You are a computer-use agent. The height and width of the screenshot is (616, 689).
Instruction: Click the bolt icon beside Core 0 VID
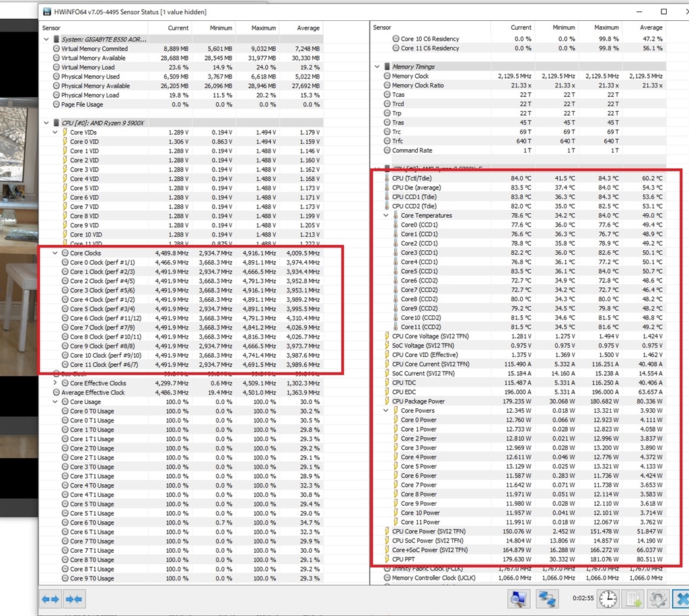65,141
